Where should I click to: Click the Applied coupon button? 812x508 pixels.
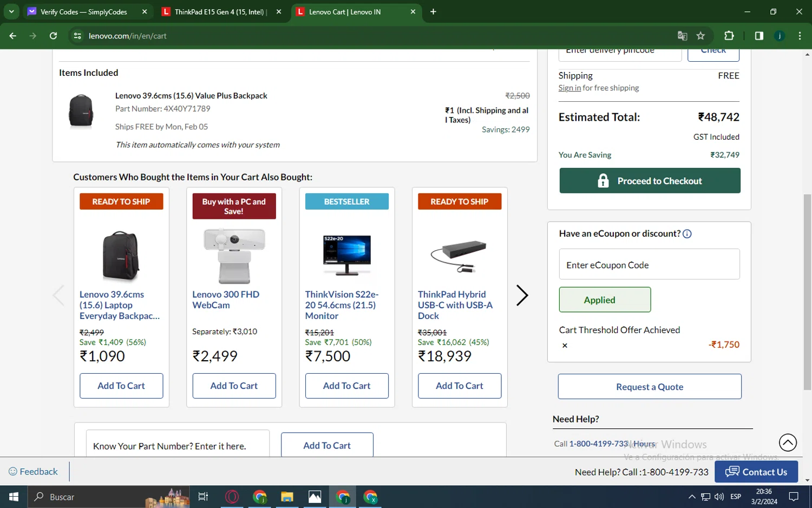[x=605, y=299]
